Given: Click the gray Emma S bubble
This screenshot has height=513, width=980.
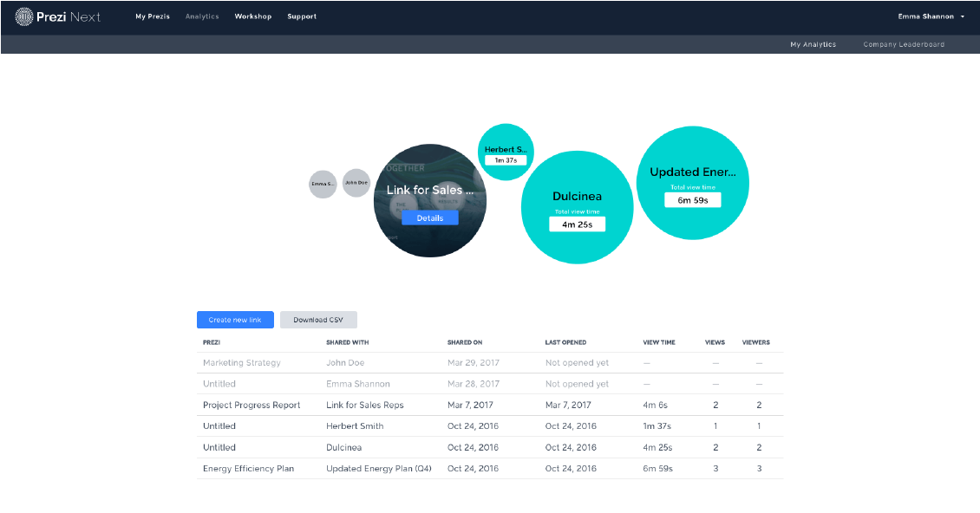Looking at the screenshot, I should (323, 184).
